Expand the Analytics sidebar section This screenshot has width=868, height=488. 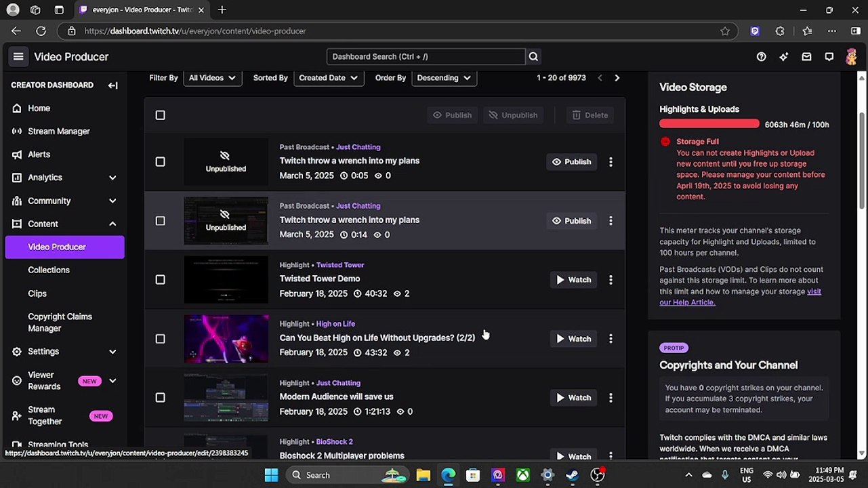[112, 178]
